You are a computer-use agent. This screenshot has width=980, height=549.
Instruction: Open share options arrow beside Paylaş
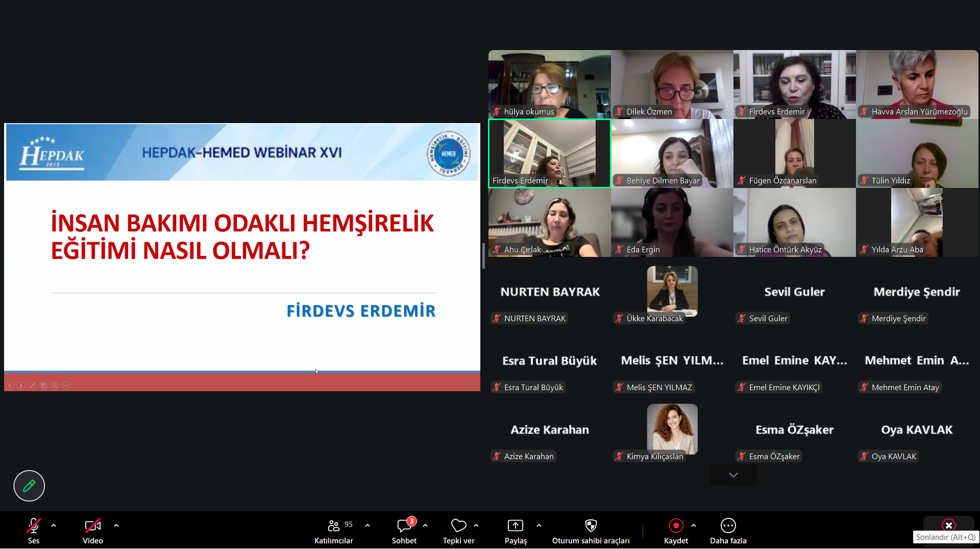(x=539, y=526)
